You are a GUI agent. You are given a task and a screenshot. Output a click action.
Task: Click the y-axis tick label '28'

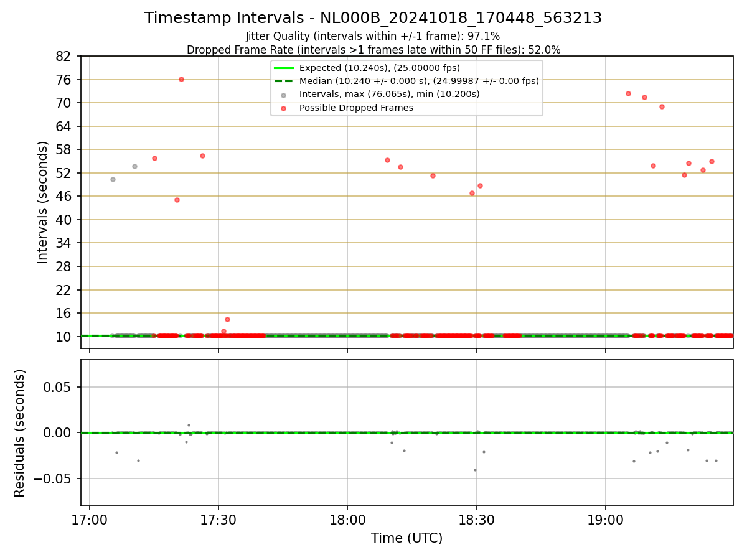[x=64, y=266]
